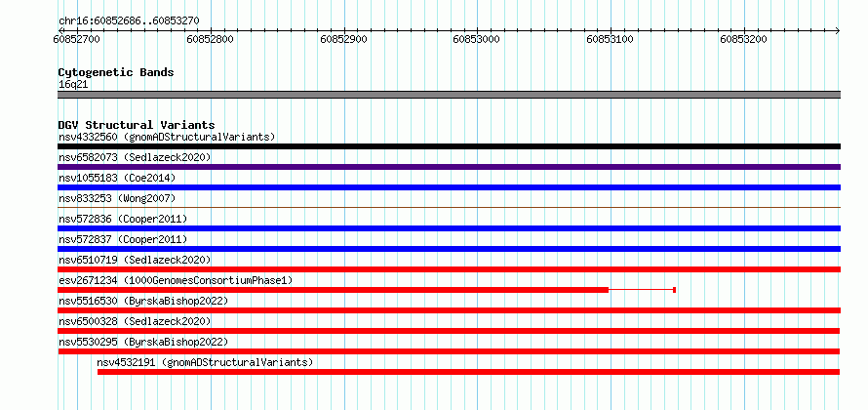Click the thin red esv2671234 confidence interval line
This screenshot has width=868, height=410.
coord(642,290)
